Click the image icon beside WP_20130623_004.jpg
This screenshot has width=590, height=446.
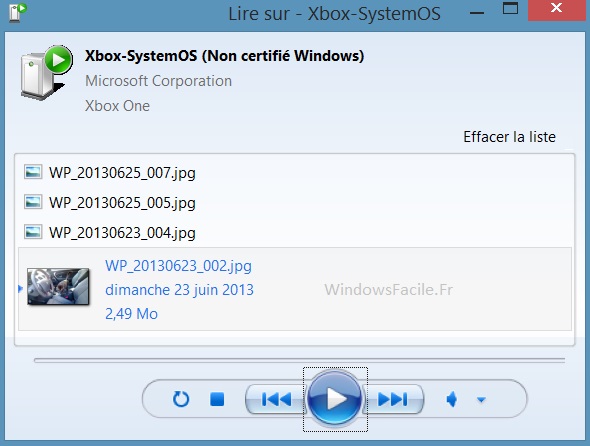coord(33,232)
